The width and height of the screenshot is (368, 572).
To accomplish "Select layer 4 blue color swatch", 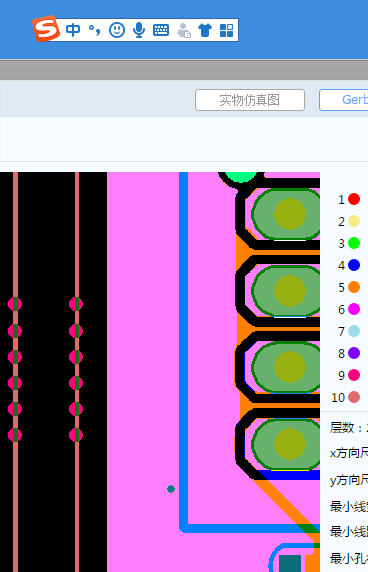I will (354, 265).
